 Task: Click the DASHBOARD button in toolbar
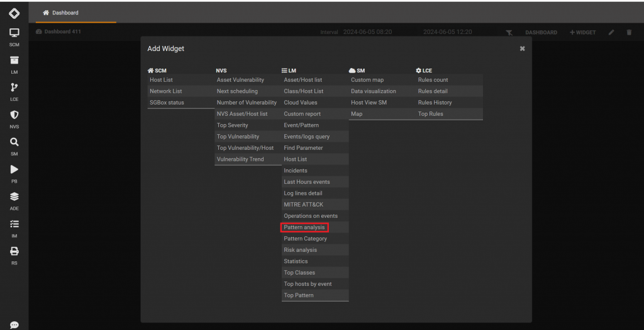541,32
